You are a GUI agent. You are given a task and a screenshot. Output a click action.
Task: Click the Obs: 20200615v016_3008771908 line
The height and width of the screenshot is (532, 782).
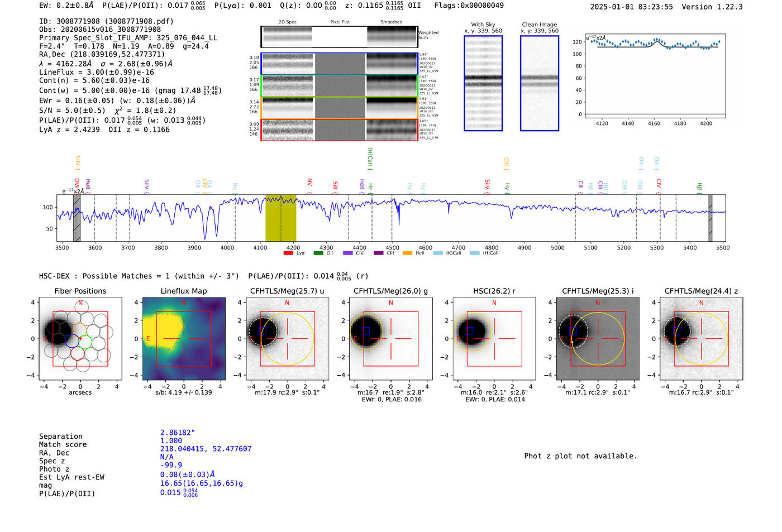point(100,29)
